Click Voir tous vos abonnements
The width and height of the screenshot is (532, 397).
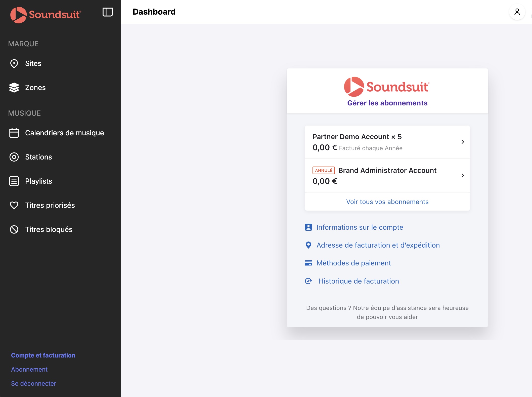[387, 202]
